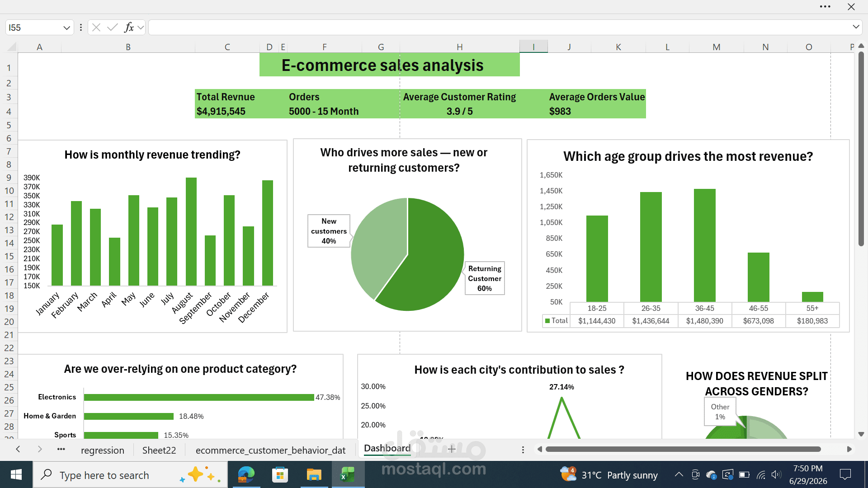Click the 27.14% city contribution data label
The width and height of the screenshot is (868, 488).
(x=561, y=387)
